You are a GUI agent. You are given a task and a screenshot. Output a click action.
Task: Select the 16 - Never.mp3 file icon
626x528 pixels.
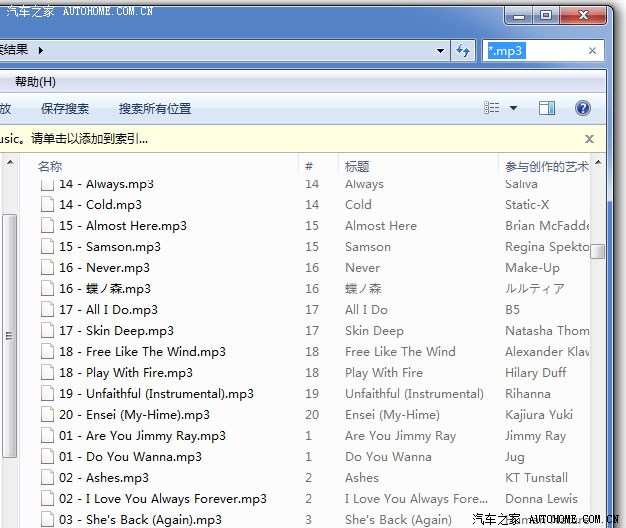point(47,268)
